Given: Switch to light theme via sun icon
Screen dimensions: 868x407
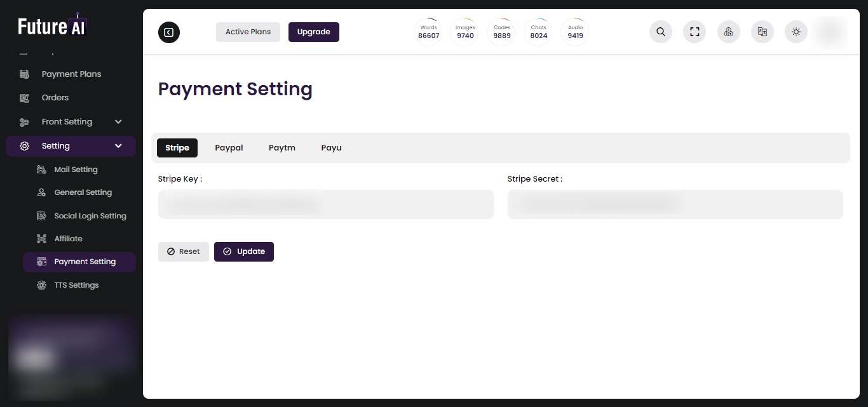Looking at the screenshot, I should pyautogui.click(x=796, y=31).
